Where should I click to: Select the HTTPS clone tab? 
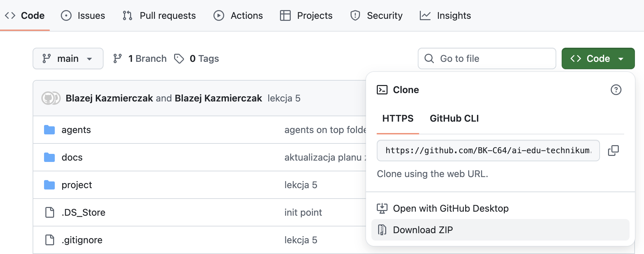(x=398, y=118)
